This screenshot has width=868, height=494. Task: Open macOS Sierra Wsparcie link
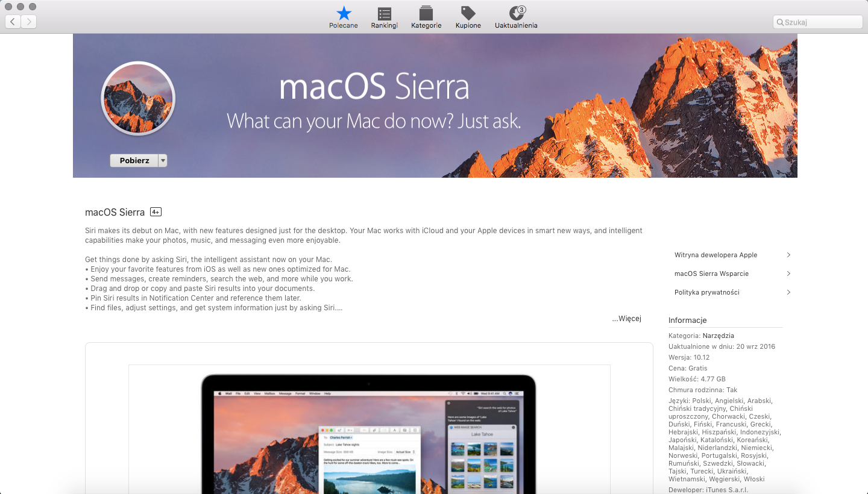(x=711, y=274)
